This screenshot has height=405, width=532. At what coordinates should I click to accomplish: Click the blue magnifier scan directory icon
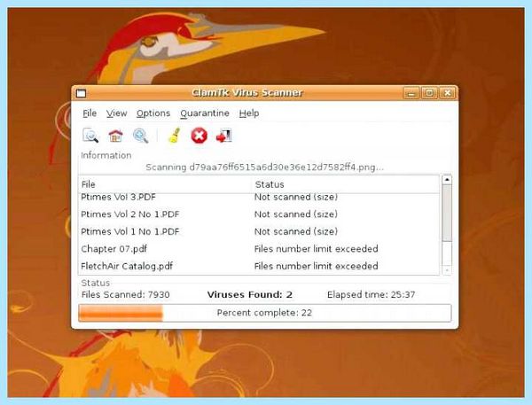[140, 136]
